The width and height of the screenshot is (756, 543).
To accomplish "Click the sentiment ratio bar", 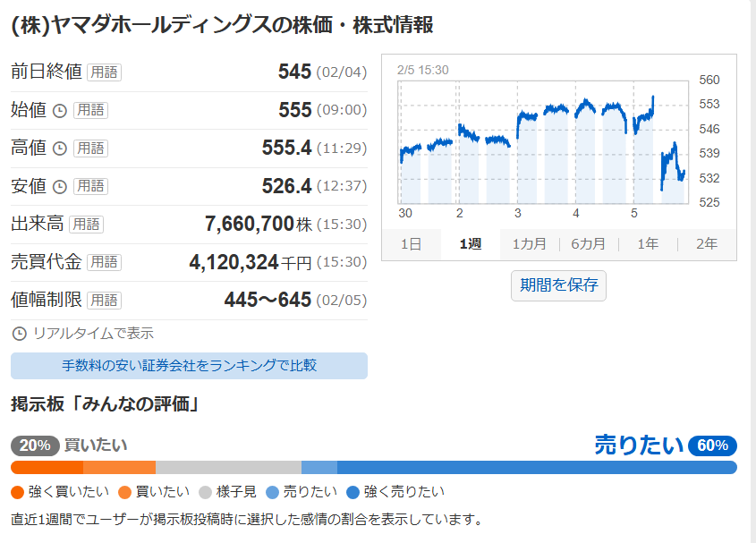I will click(378, 465).
